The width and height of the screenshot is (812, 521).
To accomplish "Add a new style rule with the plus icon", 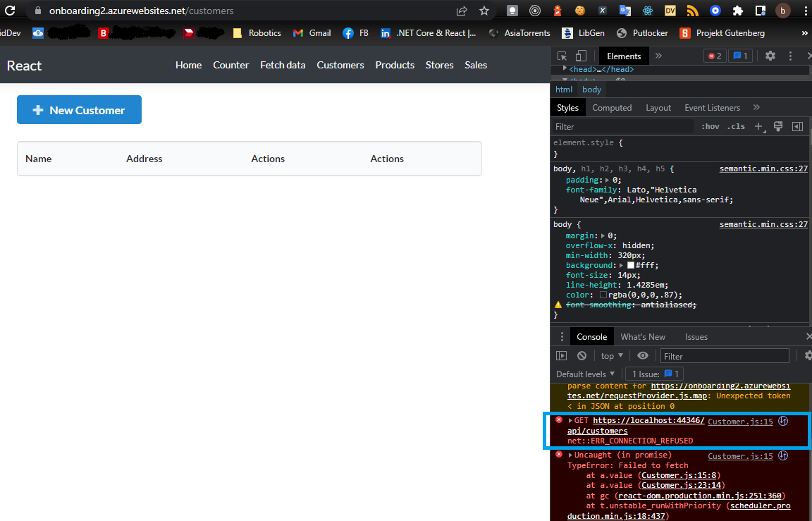I will coord(758,126).
